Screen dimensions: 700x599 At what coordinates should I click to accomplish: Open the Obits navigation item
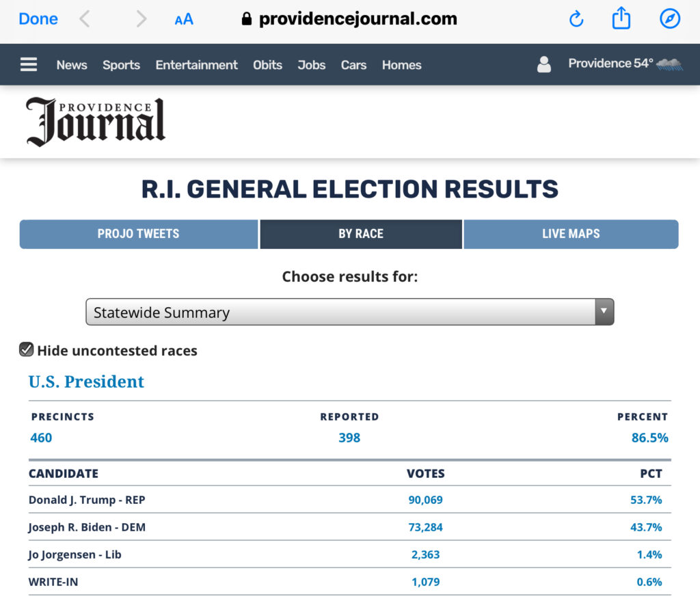(267, 65)
